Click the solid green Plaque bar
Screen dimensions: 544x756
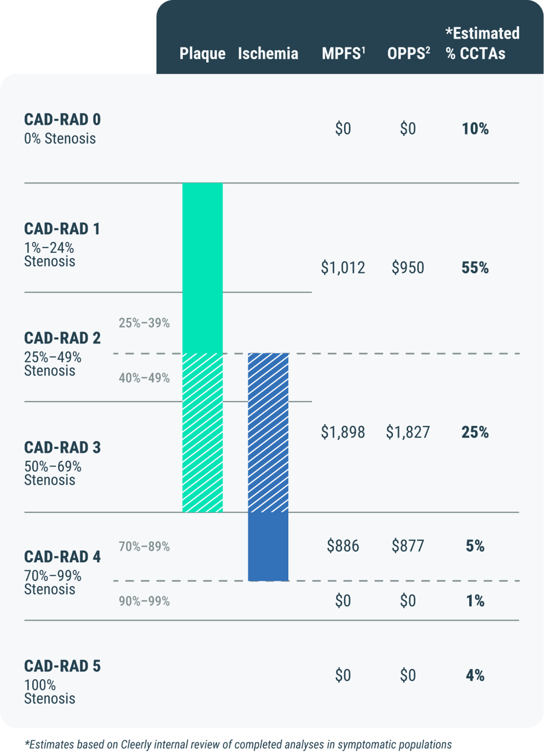click(x=202, y=268)
